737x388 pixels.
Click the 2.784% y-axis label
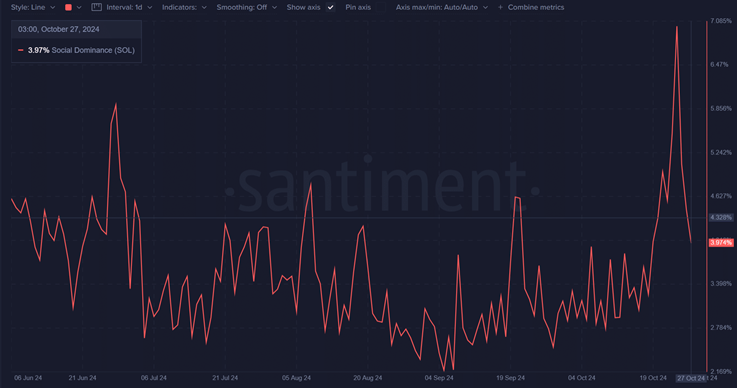pos(721,327)
